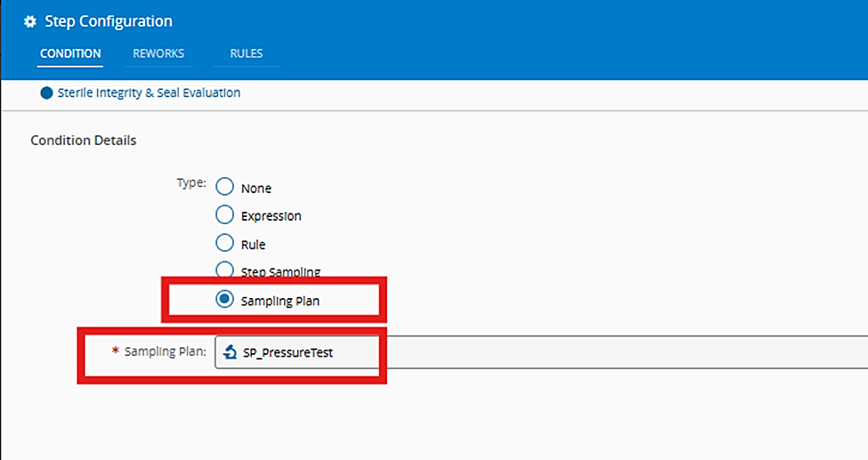This screenshot has width=868, height=460.
Task: Select the Sampling Plan radio button
Action: pos(225,300)
